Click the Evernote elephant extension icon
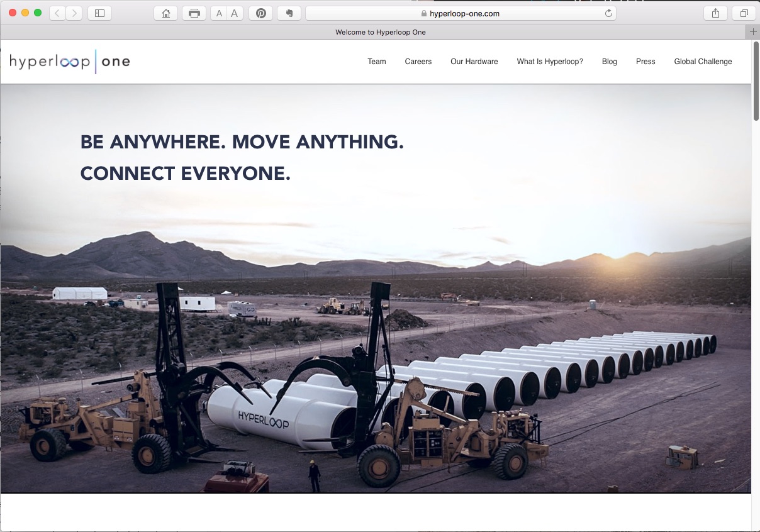 coord(289,13)
